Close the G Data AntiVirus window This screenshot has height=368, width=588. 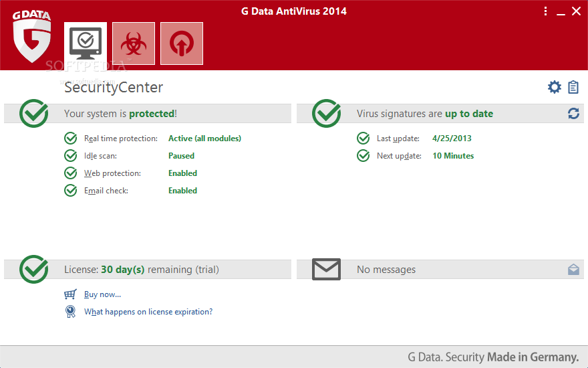click(577, 11)
